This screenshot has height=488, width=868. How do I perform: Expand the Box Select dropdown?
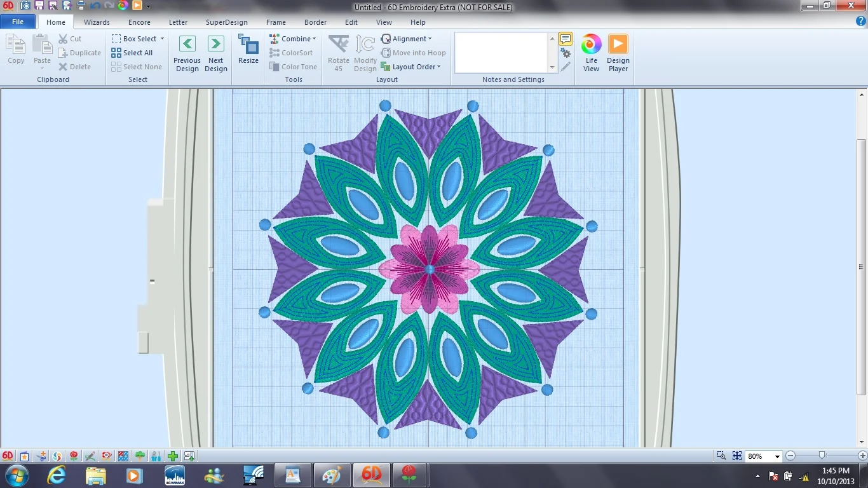coord(162,39)
